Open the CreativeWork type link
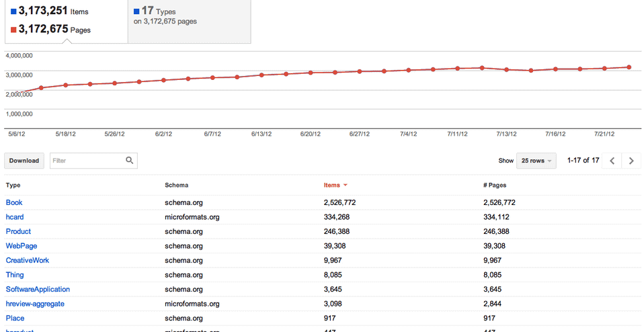This screenshot has height=332, width=644. 27,260
